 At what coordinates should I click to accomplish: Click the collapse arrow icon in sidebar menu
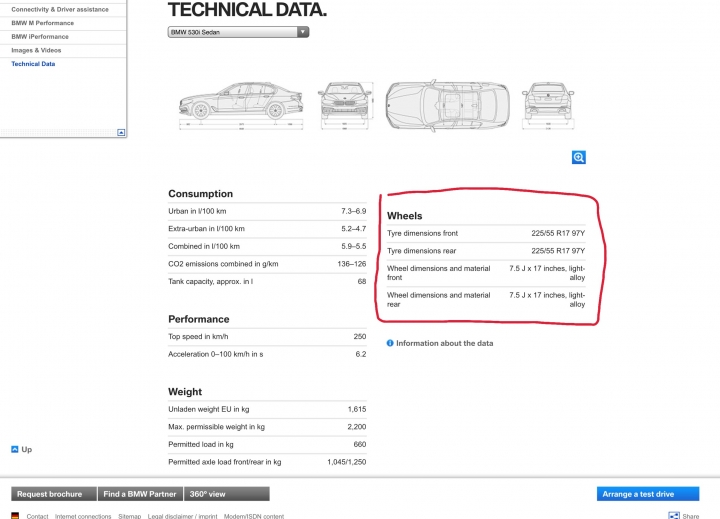pos(121,132)
